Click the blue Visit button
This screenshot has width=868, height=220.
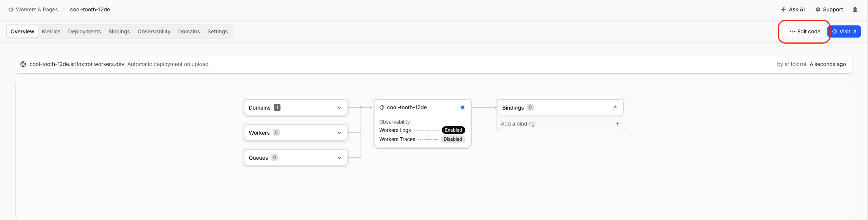point(844,31)
